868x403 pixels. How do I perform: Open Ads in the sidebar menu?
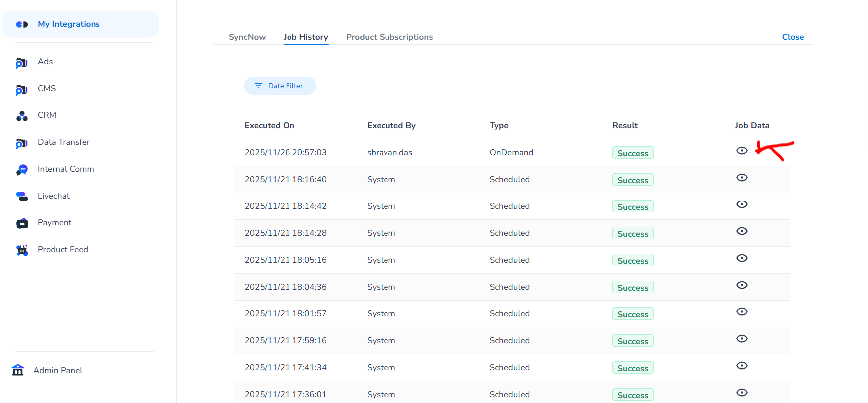point(45,61)
